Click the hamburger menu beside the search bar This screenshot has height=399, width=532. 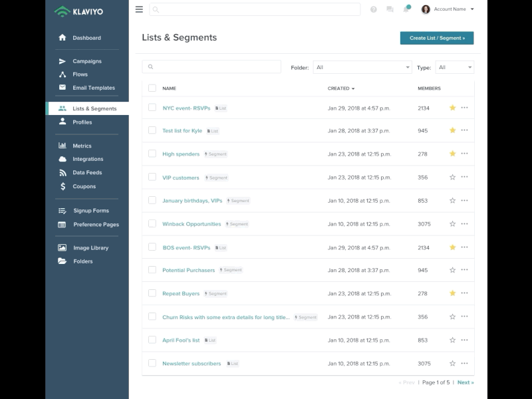point(139,9)
